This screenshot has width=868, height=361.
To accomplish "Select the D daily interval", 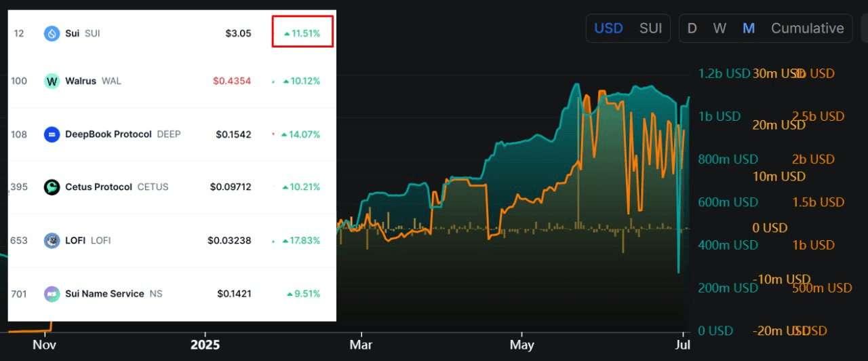I will click(x=692, y=28).
